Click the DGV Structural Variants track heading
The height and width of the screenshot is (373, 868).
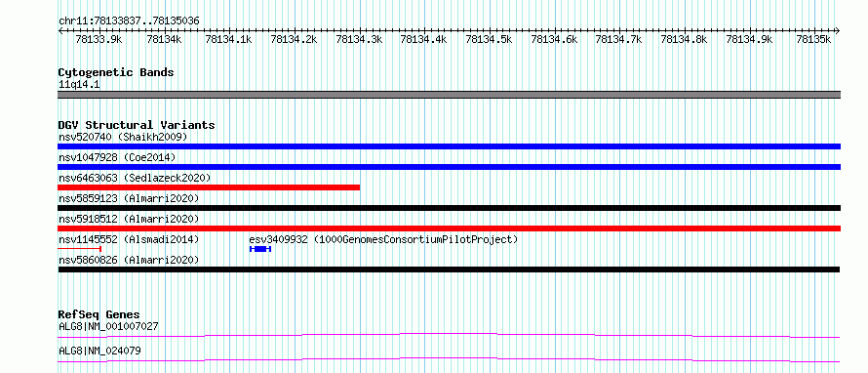(x=137, y=125)
